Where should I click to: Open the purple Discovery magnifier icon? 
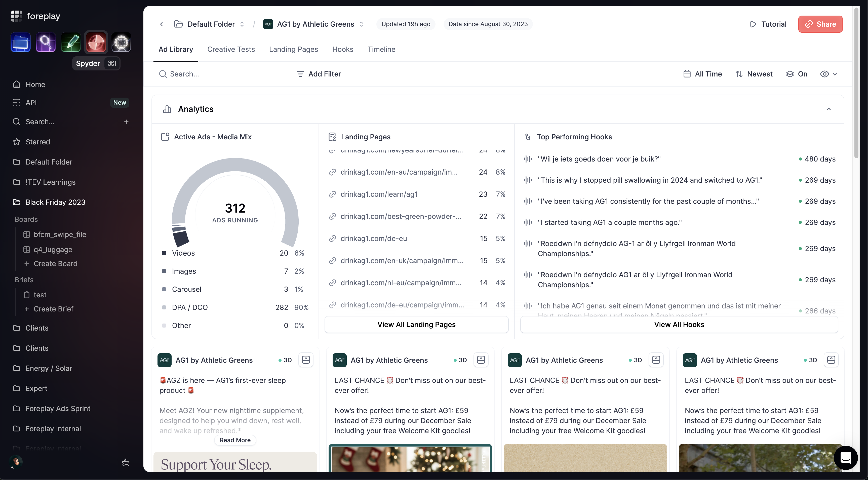(46, 43)
